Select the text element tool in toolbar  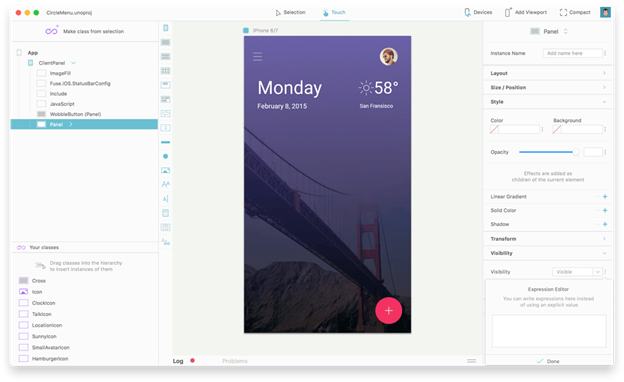pos(166,184)
